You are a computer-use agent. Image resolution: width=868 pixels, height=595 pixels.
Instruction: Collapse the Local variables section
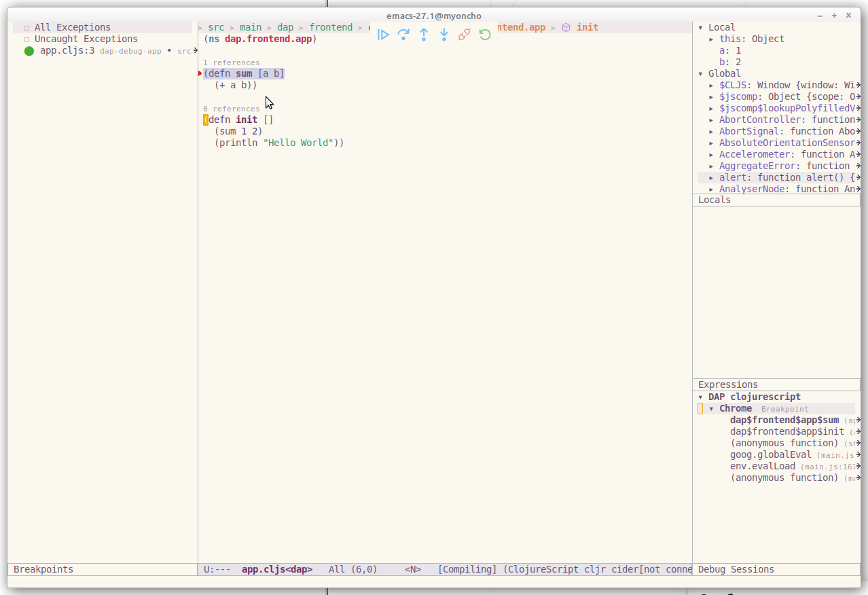click(x=701, y=28)
